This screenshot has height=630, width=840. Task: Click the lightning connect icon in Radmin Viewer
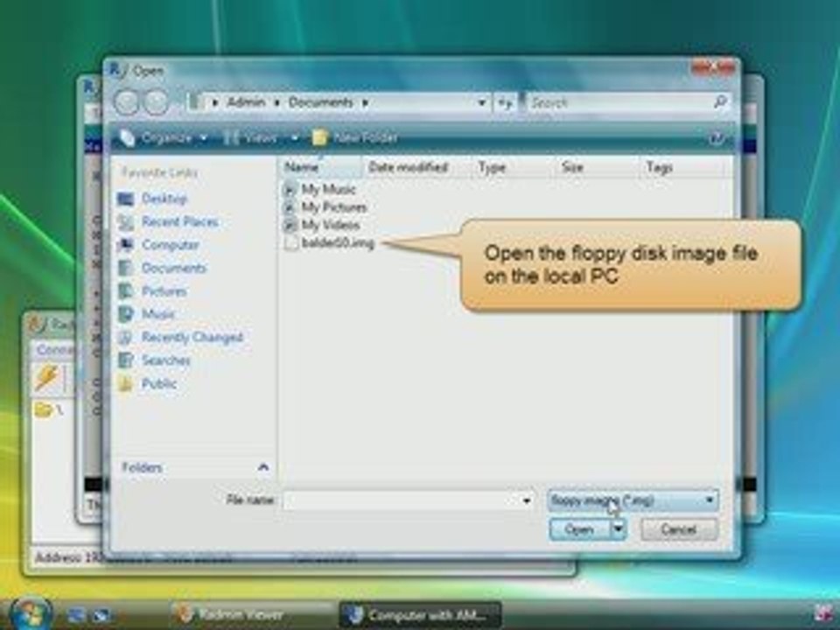[x=46, y=377]
